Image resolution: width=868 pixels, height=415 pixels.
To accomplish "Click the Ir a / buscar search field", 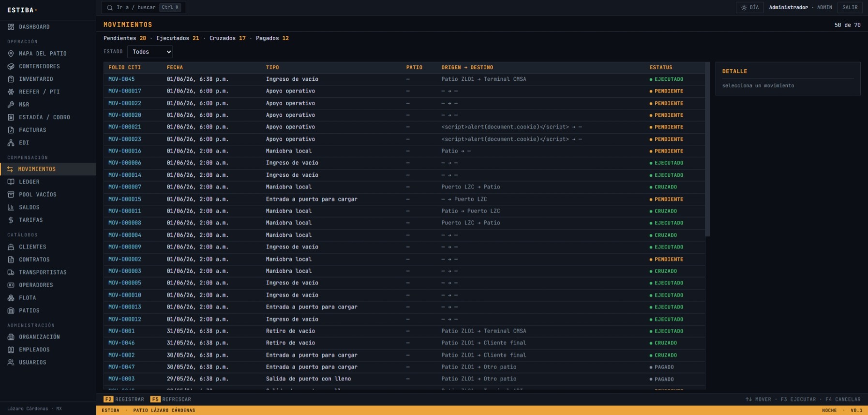I will coord(144,8).
